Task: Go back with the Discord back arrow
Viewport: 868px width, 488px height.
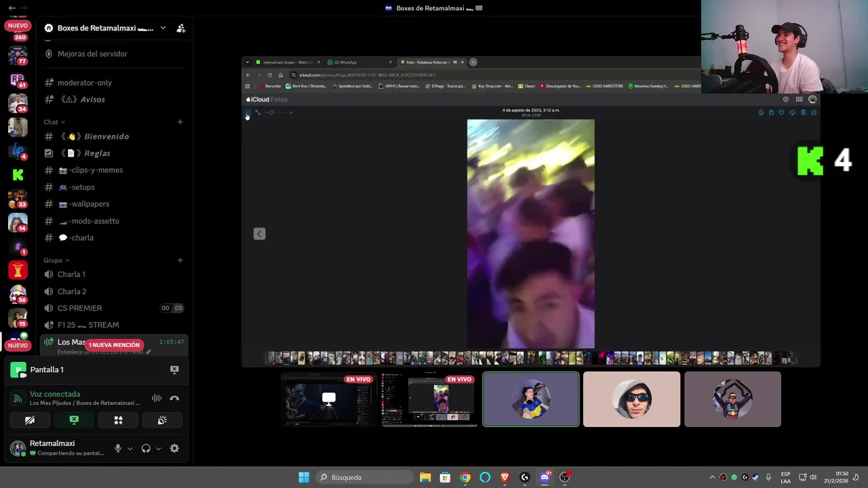Action: click(x=12, y=8)
